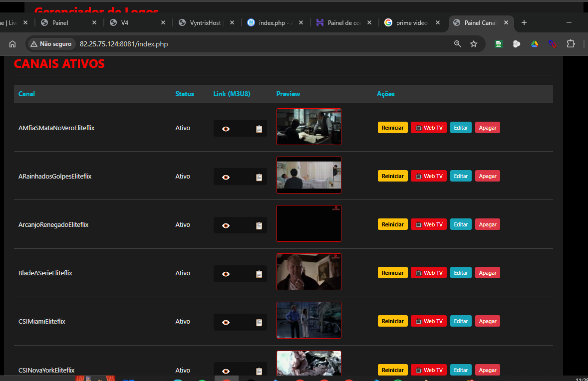Screen dimensions: 588x381
Task: Open a new browser tab
Action: pyautogui.click(x=524, y=23)
